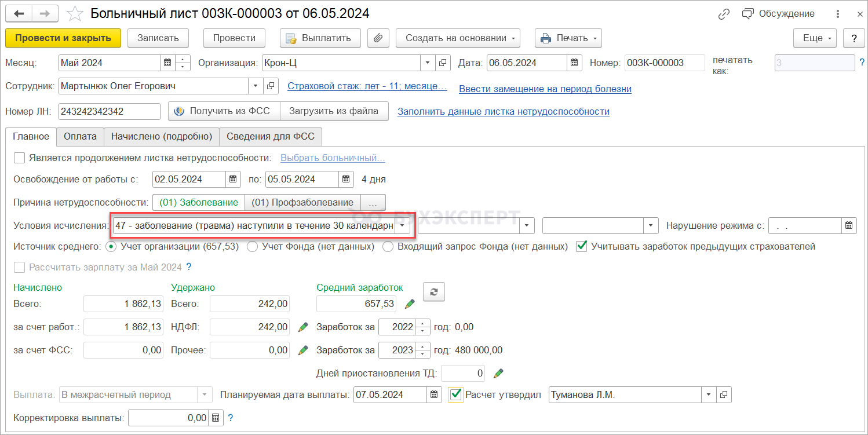Show help for печатать как question mark
The height and width of the screenshot is (435, 868).
click(x=862, y=63)
